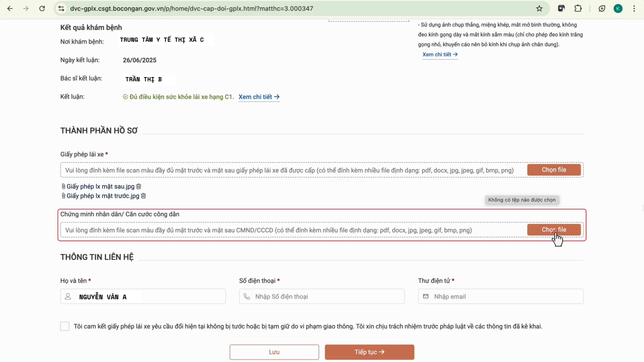Choose file for Giấy phép lái xe
644x362 pixels.
pyautogui.click(x=554, y=170)
